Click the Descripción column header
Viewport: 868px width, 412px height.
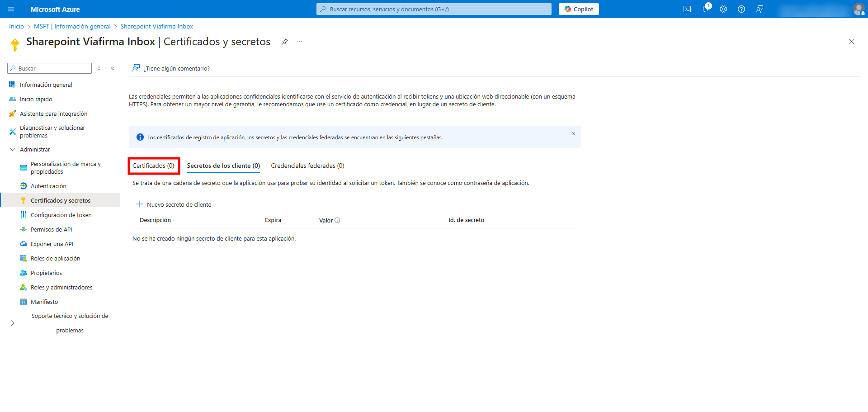[x=155, y=220]
